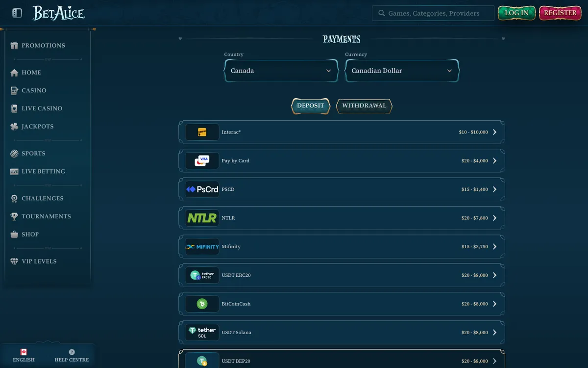Select the NTLR logo
588x368 pixels.
coord(202,218)
